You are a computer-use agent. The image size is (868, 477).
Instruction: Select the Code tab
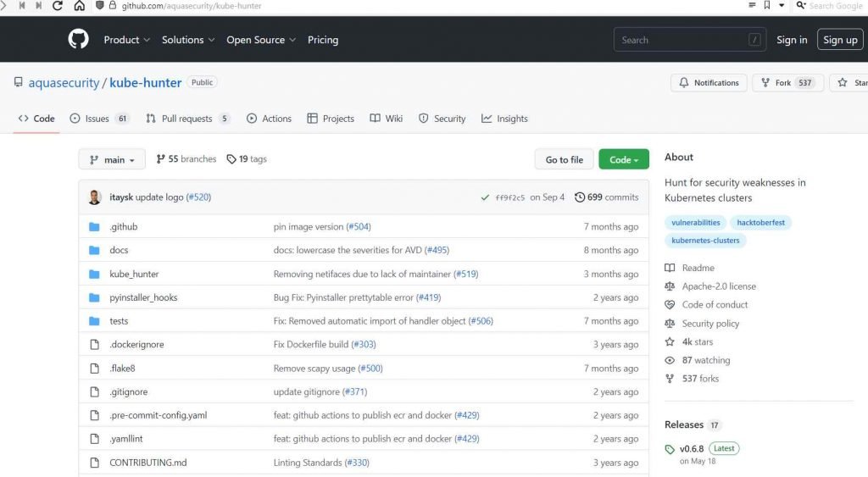pos(36,119)
